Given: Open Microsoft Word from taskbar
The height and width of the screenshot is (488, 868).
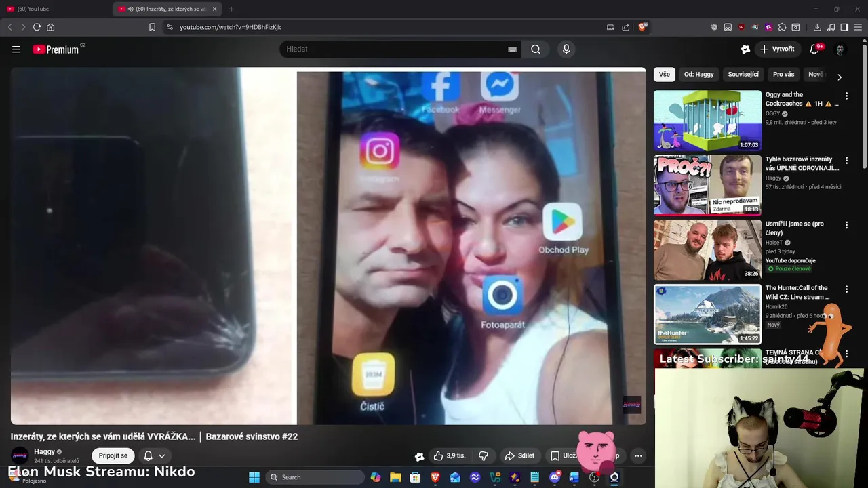Looking at the screenshot, I should coord(574,477).
